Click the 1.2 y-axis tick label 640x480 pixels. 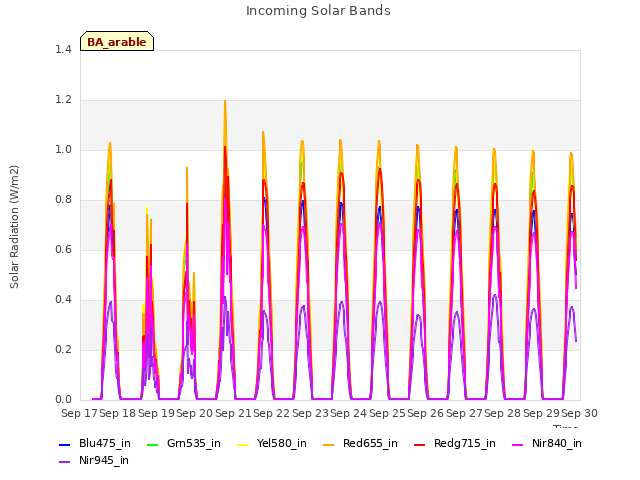tap(63, 100)
